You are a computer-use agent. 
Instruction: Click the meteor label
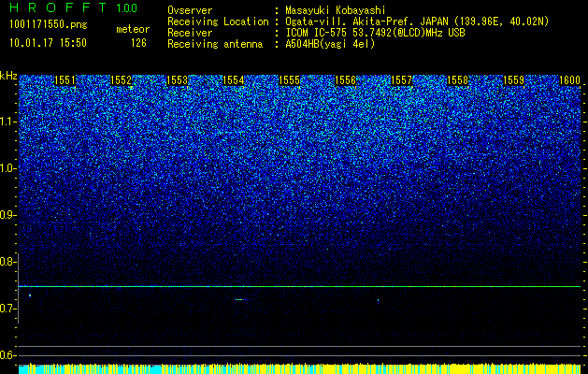(133, 29)
